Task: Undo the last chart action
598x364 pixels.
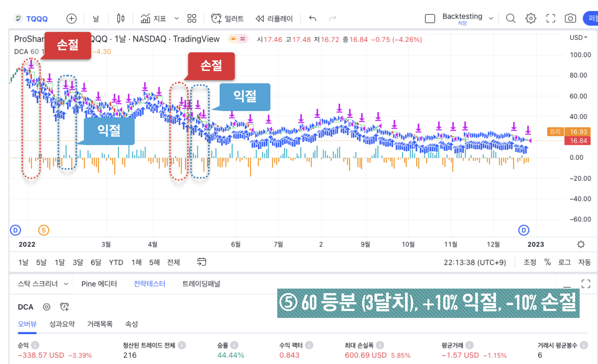Action: (312, 18)
